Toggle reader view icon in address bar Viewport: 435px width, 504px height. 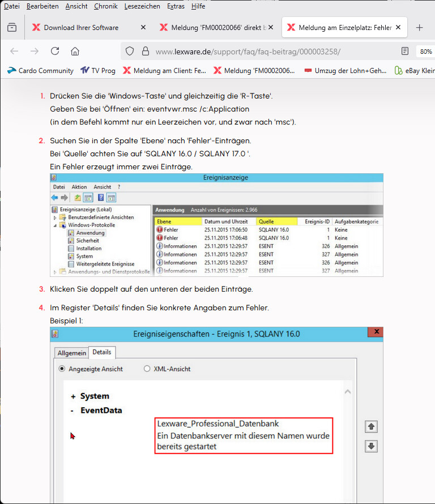[405, 51]
